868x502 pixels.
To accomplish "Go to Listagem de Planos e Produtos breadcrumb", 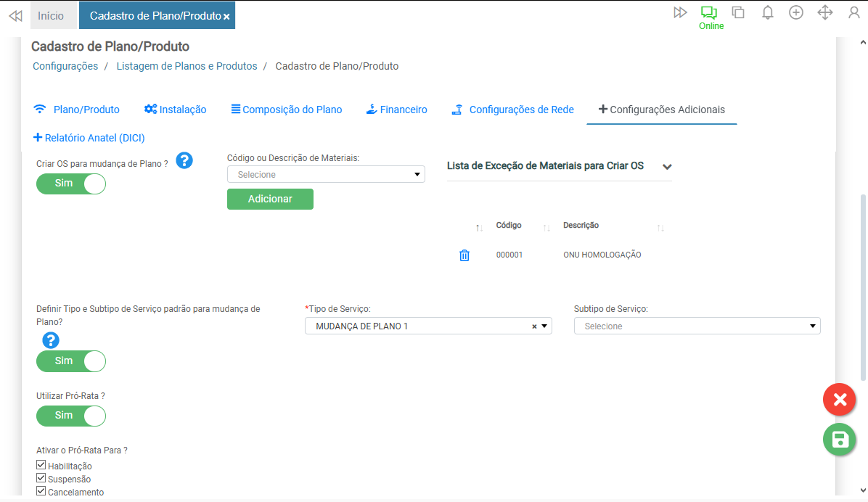I will coord(187,66).
